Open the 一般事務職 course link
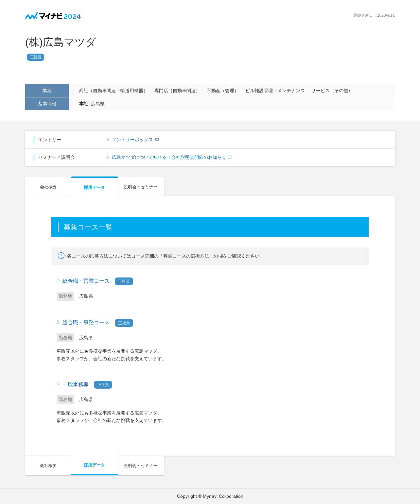420x504 pixels. [x=76, y=384]
